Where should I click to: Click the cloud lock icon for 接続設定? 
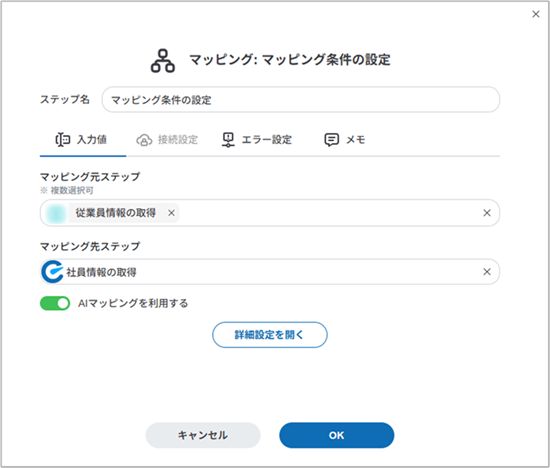coord(144,140)
